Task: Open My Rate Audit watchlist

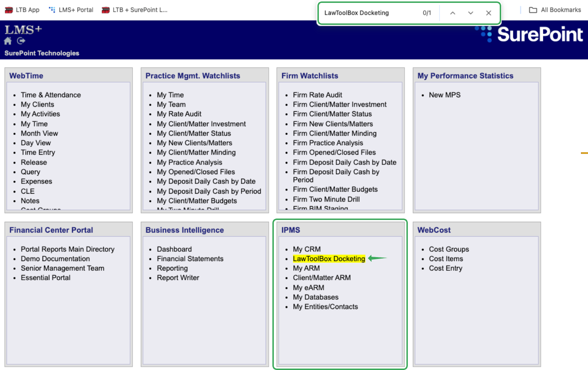Action: [179, 114]
